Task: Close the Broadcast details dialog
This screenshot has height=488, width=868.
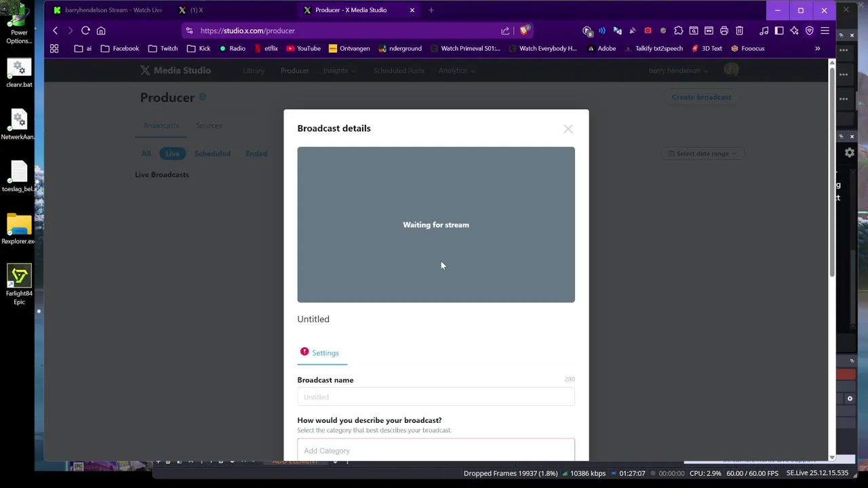Action: (x=568, y=129)
